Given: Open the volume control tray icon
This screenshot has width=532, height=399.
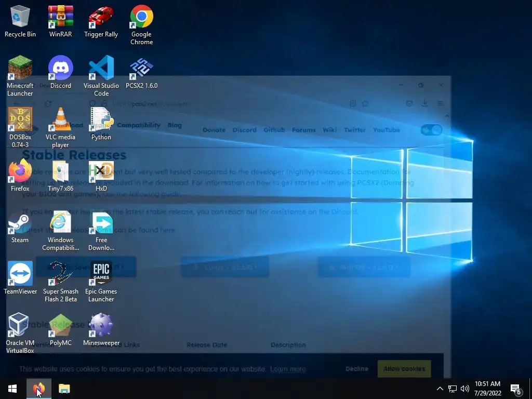Looking at the screenshot, I should pos(465,389).
